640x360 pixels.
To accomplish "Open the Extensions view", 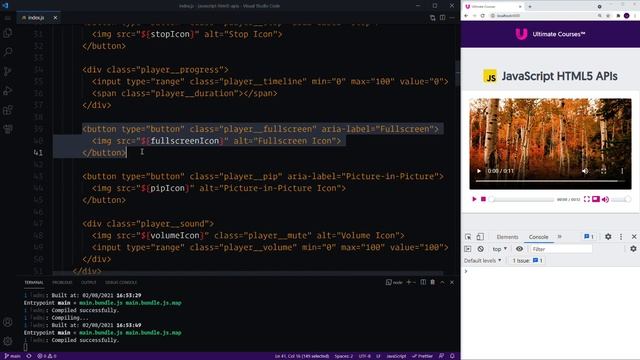I will (x=8, y=110).
